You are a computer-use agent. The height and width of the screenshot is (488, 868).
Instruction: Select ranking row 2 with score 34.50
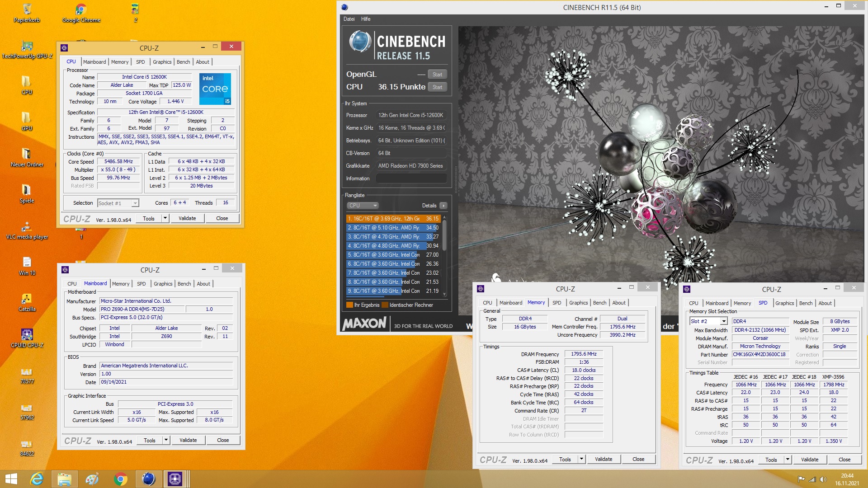[393, 228]
